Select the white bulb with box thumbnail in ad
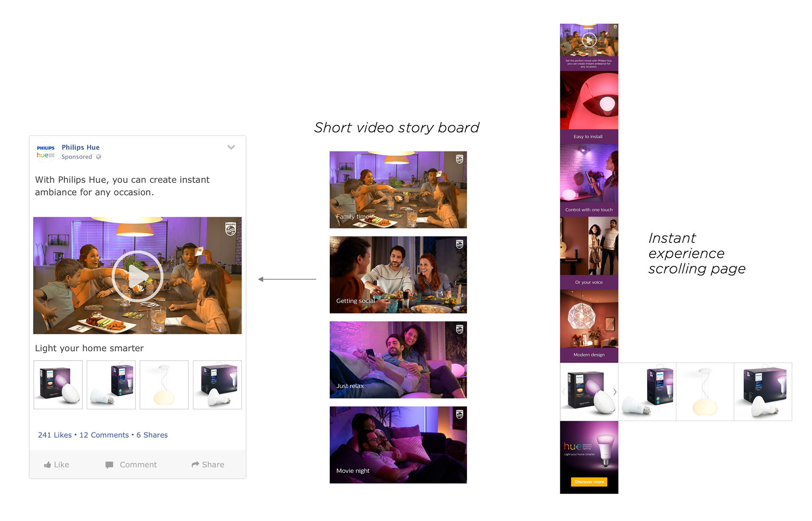The height and width of the screenshot is (521, 812). pos(111,385)
